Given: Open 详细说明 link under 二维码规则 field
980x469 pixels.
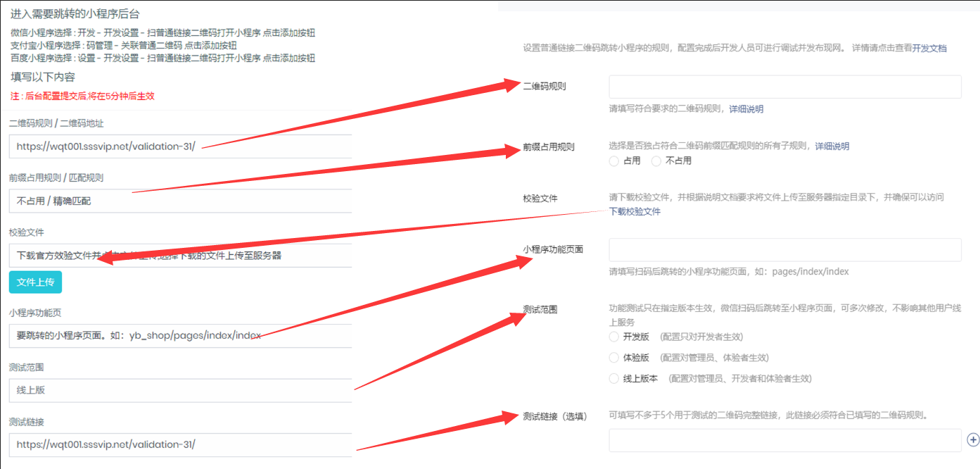Looking at the screenshot, I should coord(746,109).
